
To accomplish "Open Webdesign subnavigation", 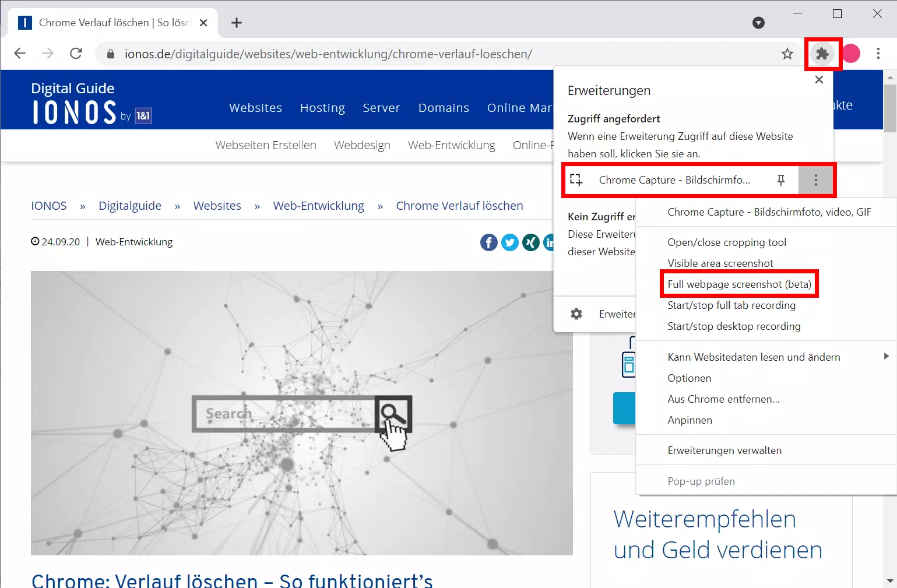I will point(362,145).
